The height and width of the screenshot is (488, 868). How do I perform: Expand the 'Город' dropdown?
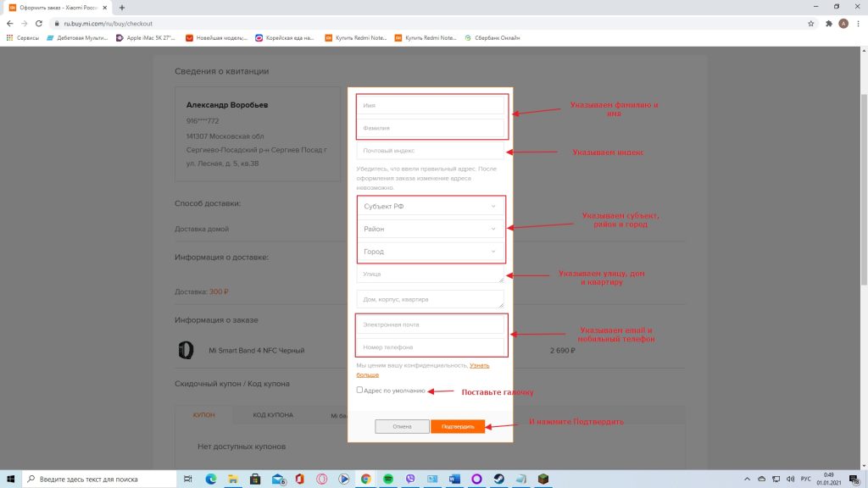431,252
